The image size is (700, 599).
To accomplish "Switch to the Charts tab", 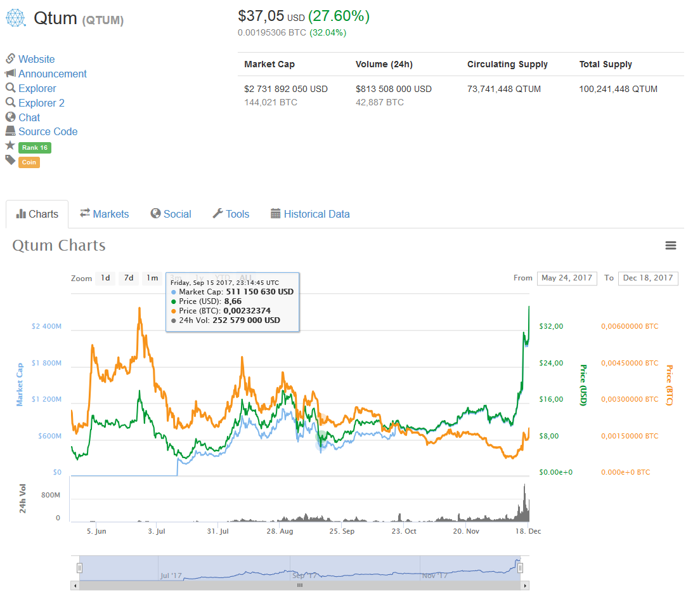I will [x=37, y=214].
